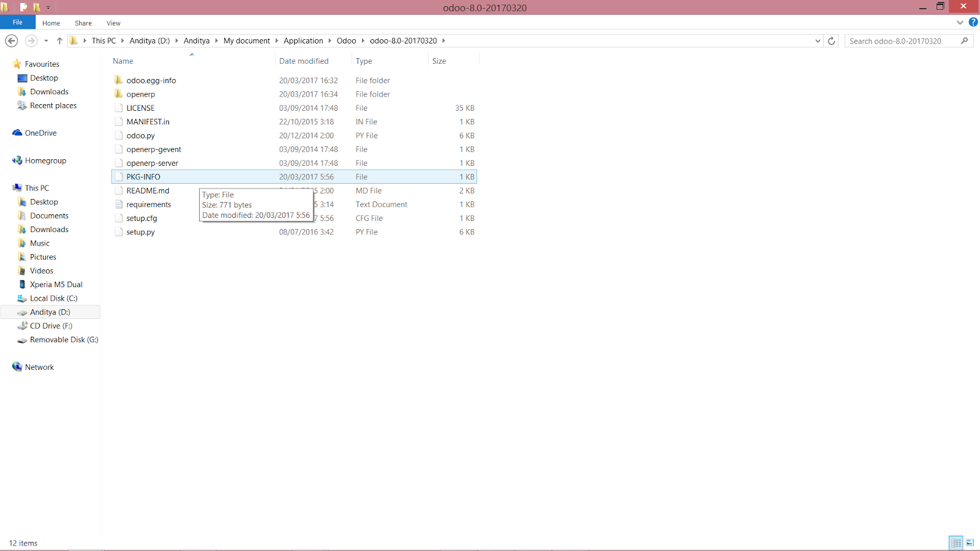Viewport: 980px width, 551px height.
Task: Click the Network icon in navigation pane
Action: coord(17,367)
